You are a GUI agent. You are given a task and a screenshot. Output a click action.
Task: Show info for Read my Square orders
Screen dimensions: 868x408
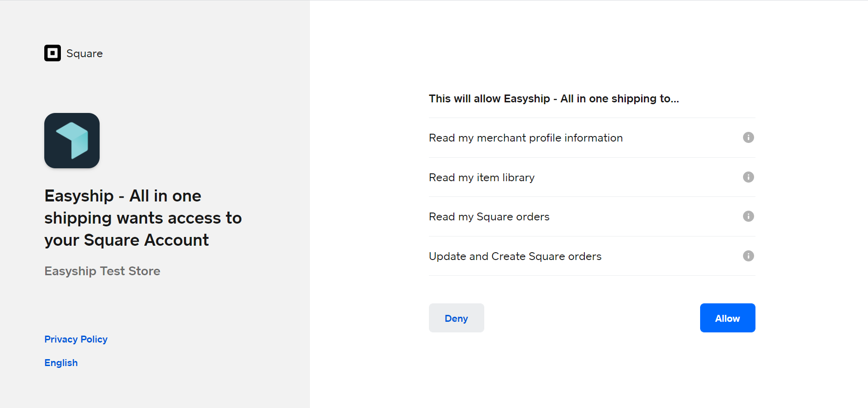tap(748, 216)
